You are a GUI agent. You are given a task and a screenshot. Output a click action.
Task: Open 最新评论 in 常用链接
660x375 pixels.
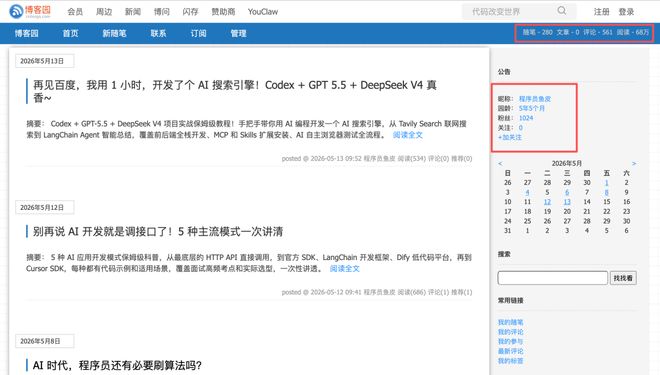coord(510,351)
